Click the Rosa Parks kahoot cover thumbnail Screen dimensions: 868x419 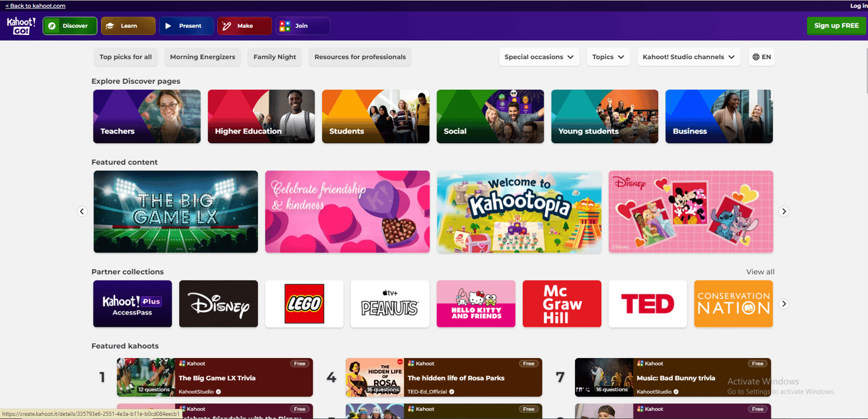point(375,378)
